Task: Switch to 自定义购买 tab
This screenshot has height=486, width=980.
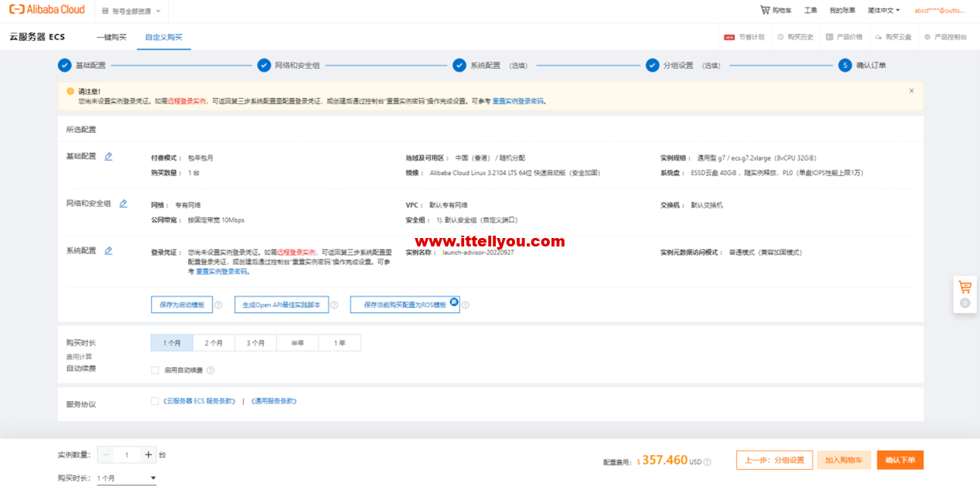Action: (164, 37)
